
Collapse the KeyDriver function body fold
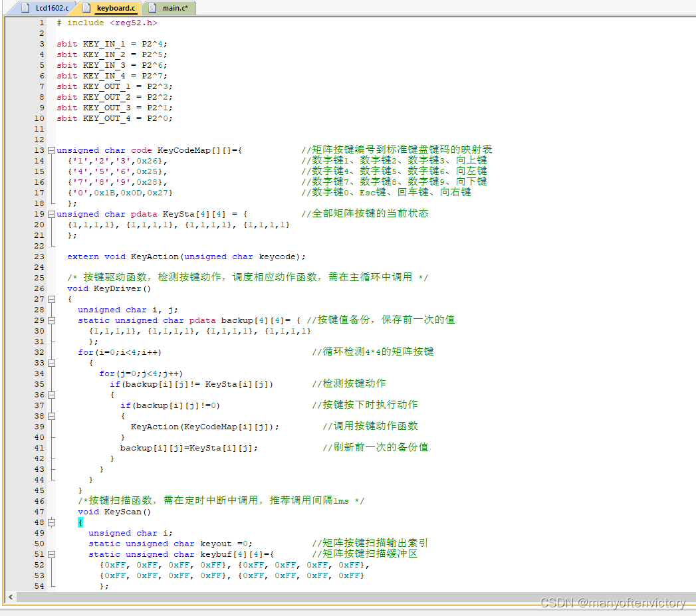pyautogui.click(x=51, y=299)
